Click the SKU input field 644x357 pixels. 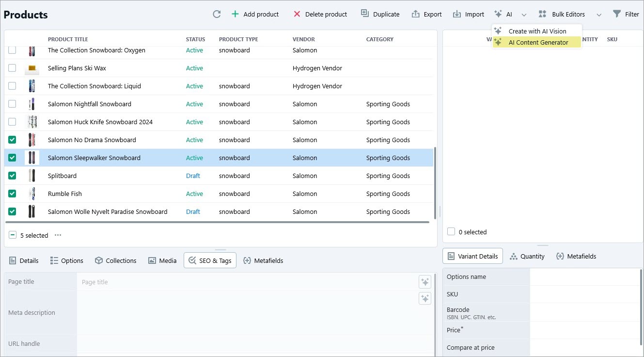pos(584,294)
